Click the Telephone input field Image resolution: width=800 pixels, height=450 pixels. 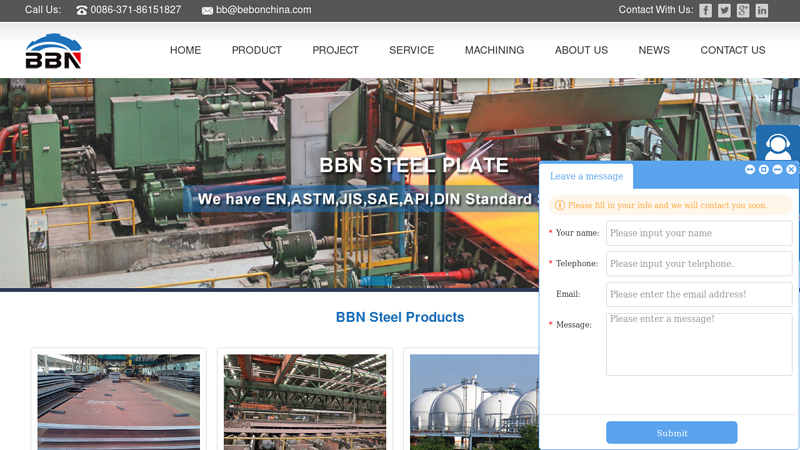point(699,264)
